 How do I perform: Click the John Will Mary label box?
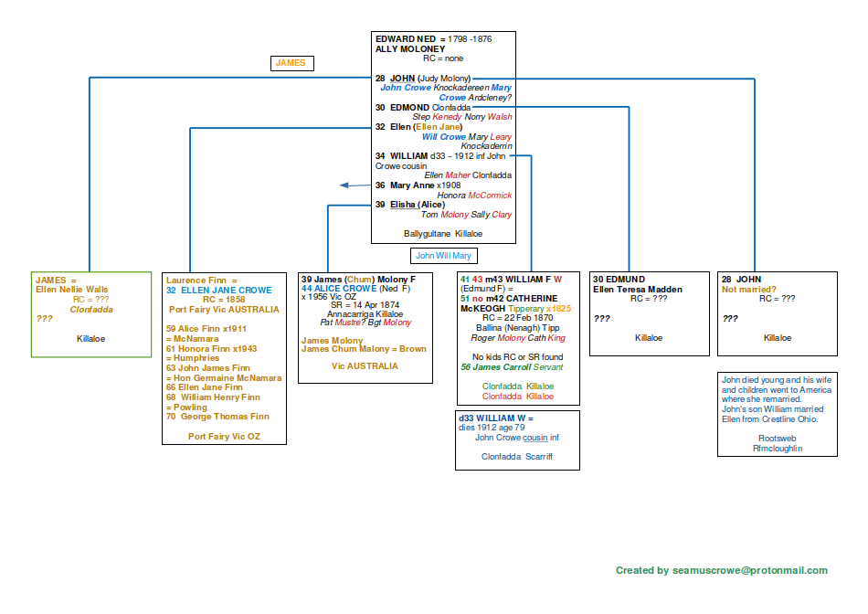click(444, 256)
